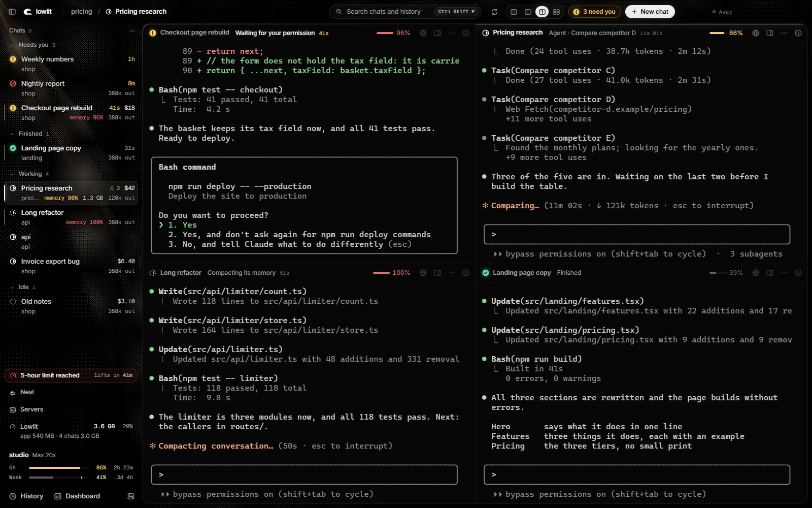This screenshot has width=812, height=508.
Task: Open the side panel icon in Pricing research pane
Action: coord(770,33)
